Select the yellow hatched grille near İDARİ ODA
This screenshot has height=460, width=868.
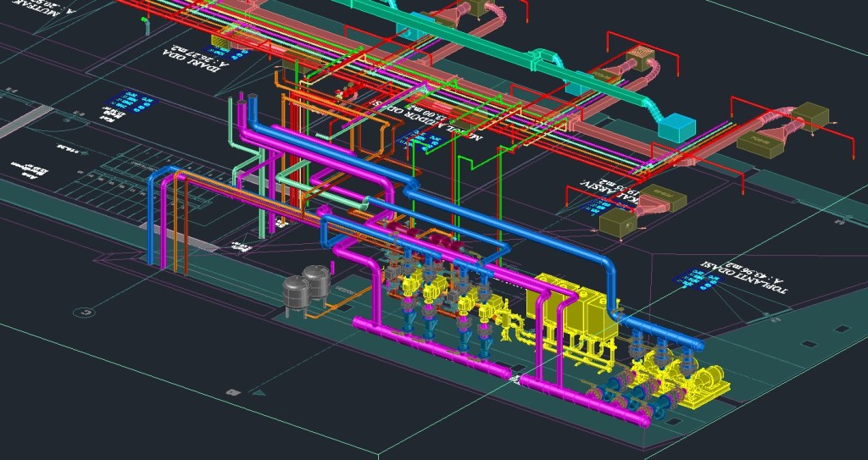(x=219, y=39)
